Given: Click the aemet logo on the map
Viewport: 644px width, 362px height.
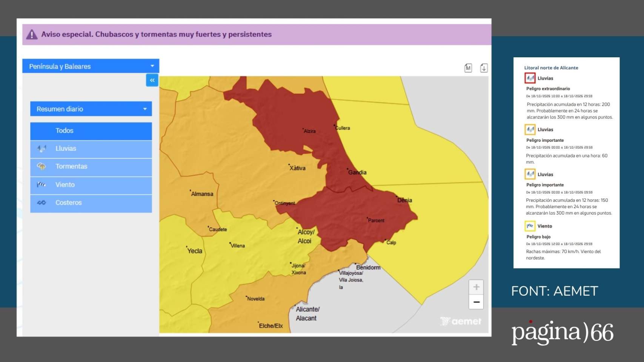Looking at the screenshot, I should click(461, 321).
